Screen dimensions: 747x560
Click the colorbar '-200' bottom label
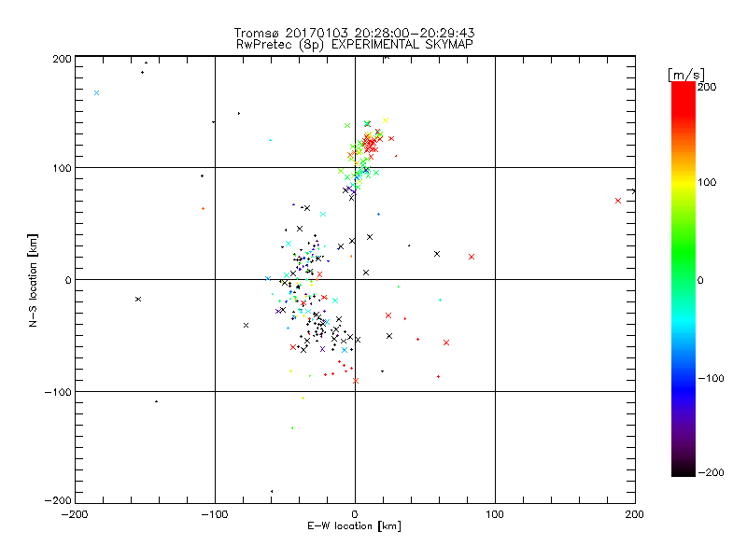click(x=711, y=472)
